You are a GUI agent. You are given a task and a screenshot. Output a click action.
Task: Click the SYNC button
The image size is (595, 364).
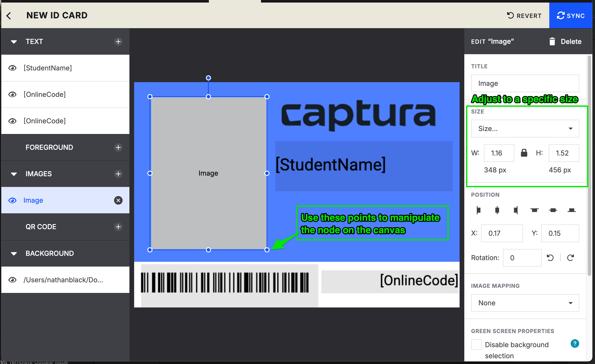[x=571, y=16]
